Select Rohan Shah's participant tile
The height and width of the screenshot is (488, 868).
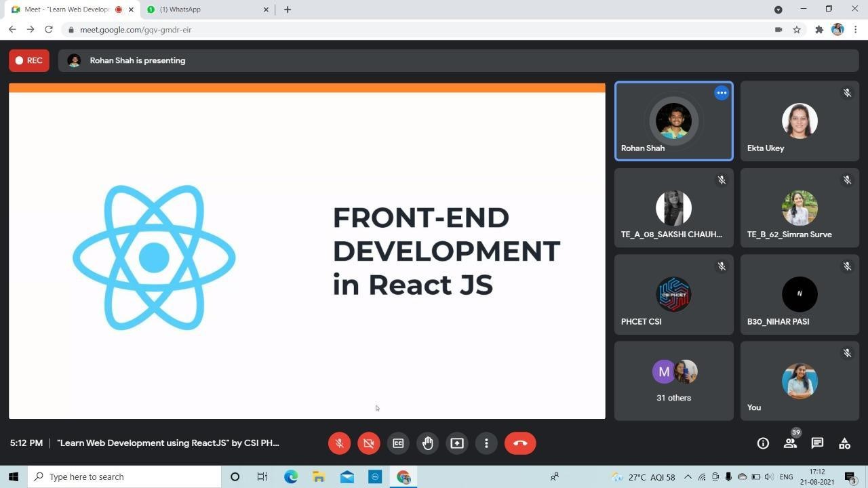[674, 121]
